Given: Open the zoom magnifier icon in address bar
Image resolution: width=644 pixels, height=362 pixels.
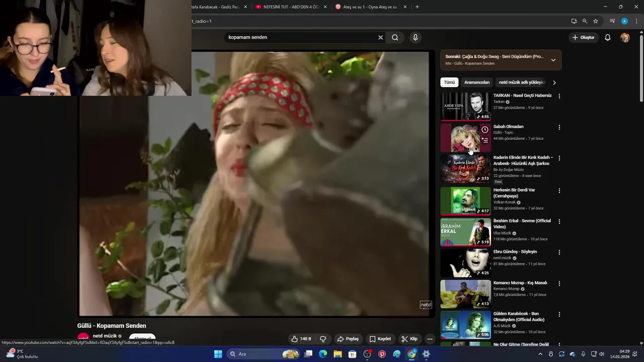Looking at the screenshot, I should click(585, 21).
